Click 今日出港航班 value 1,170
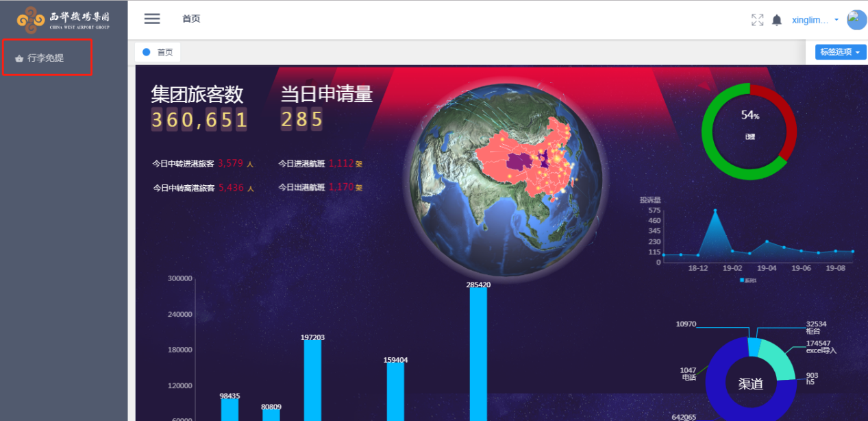This screenshot has height=421, width=868. click(x=341, y=187)
